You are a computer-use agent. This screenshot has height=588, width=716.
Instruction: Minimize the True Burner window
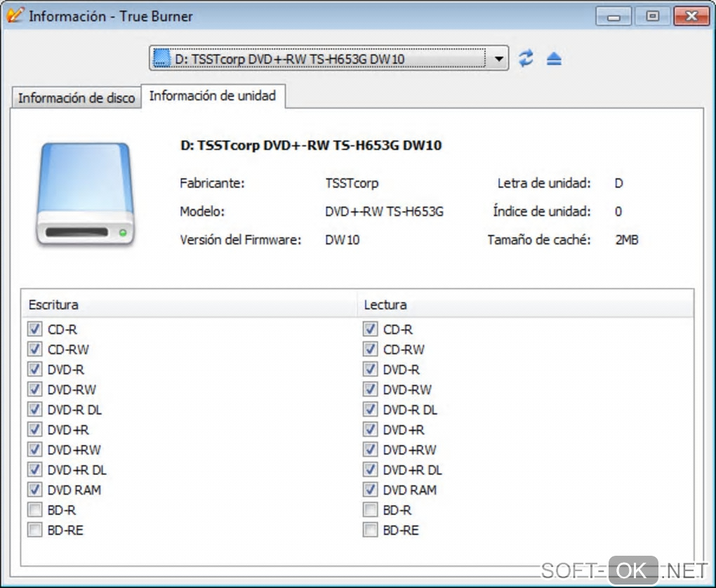click(614, 16)
